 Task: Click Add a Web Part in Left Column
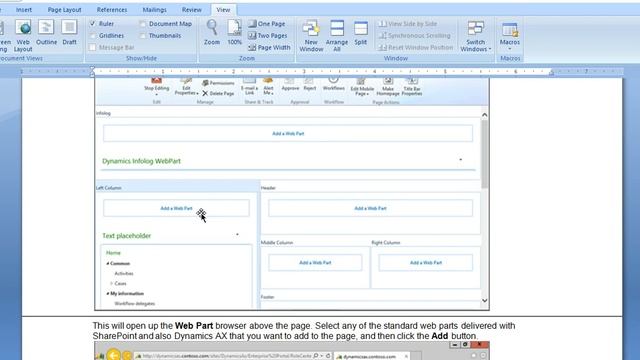176,208
